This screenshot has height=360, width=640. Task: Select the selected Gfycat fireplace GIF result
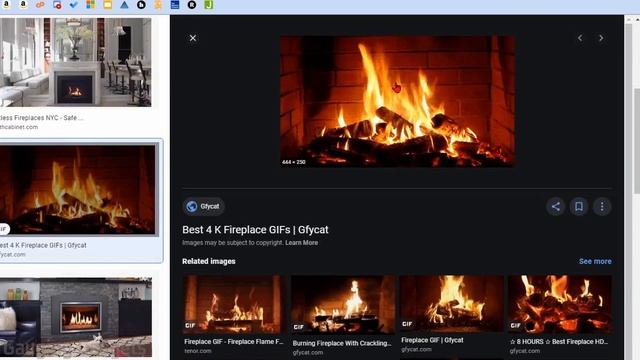tap(78, 190)
